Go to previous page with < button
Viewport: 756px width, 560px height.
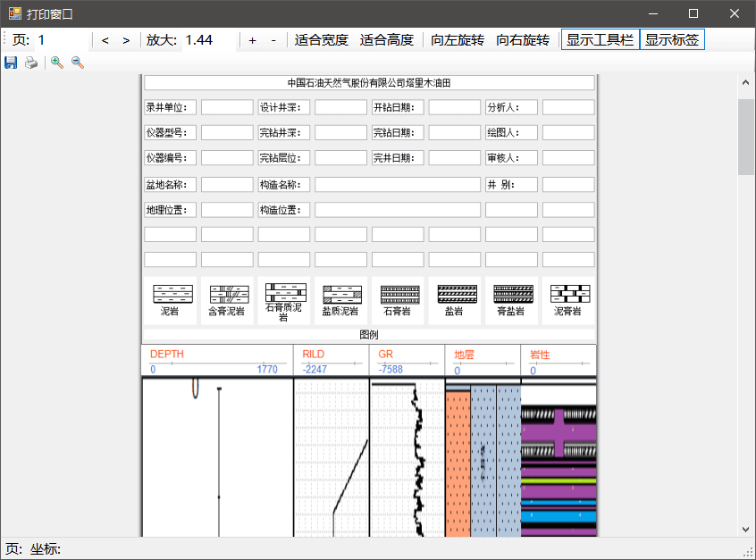tap(105, 40)
